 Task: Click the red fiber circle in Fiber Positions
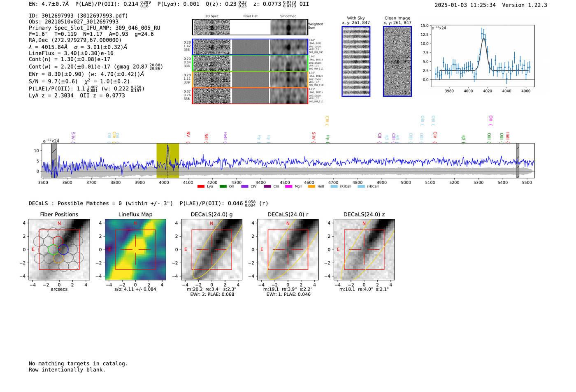[58, 241]
